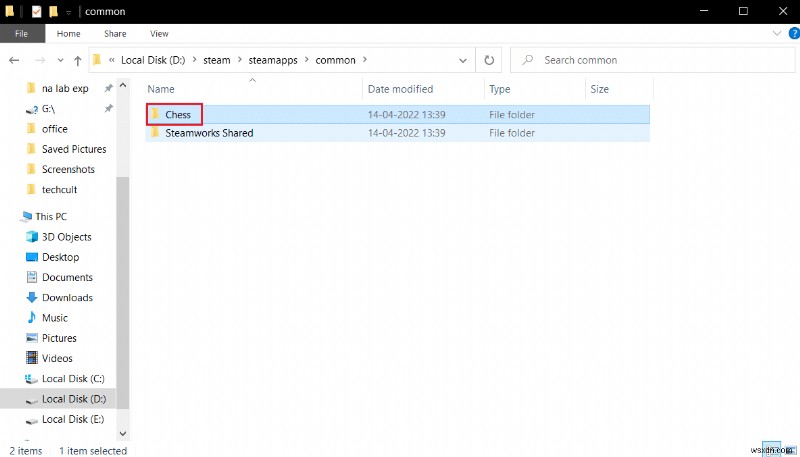Viewport: 800px width, 457px height.
Task: Open Local Disk (C:) in navigation pane
Action: click(73, 379)
